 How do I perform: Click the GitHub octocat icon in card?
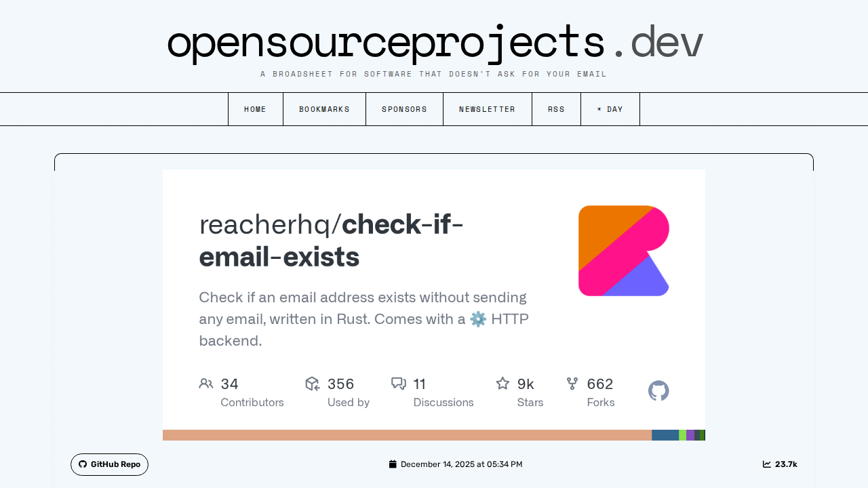[x=658, y=390]
